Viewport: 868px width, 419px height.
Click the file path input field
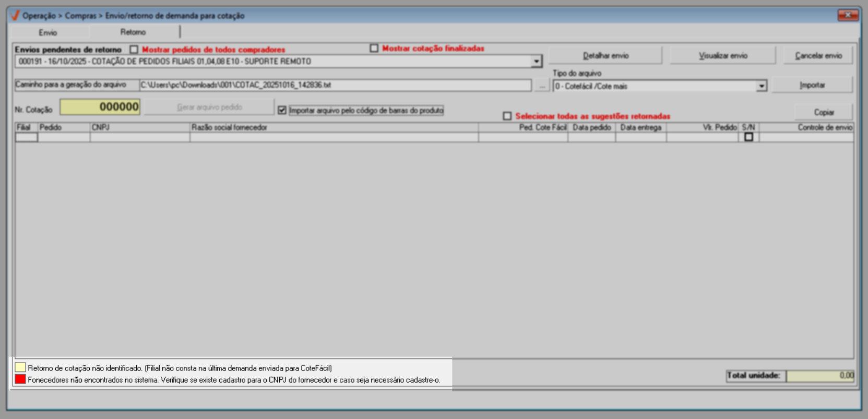point(335,85)
